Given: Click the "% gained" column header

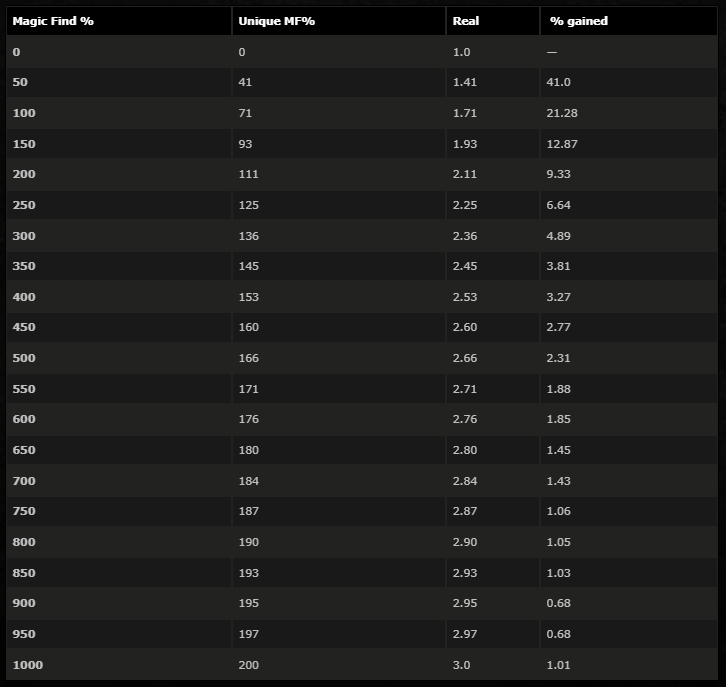Looking at the screenshot, I should click(578, 21).
